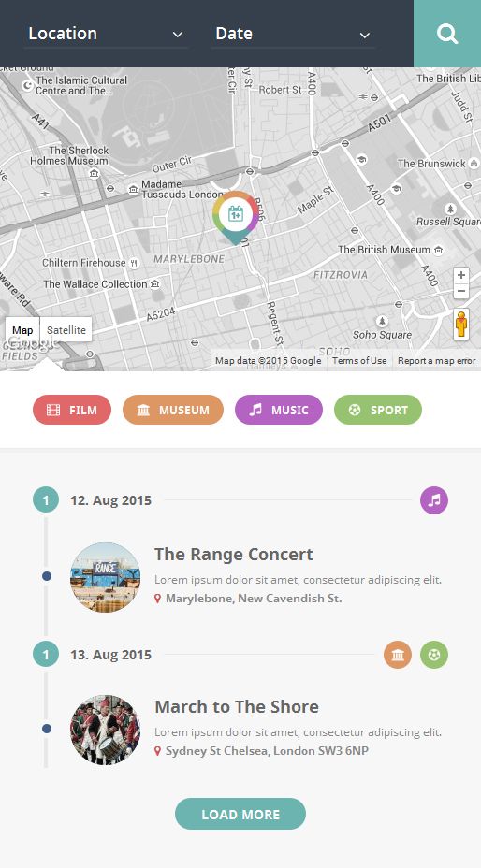Image resolution: width=481 pixels, height=868 pixels.
Task: Toggle the Sport category filter
Action: 378,410
